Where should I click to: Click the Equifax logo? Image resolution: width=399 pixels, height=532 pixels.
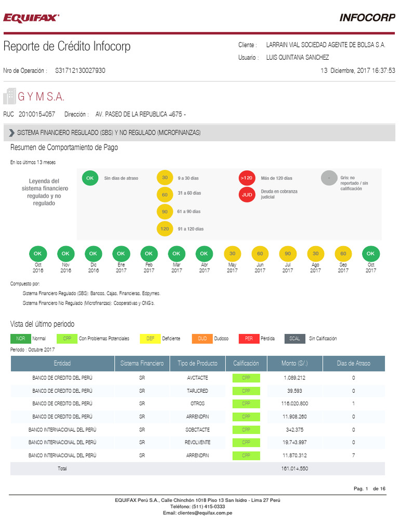pyautogui.click(x=31, y=18)
